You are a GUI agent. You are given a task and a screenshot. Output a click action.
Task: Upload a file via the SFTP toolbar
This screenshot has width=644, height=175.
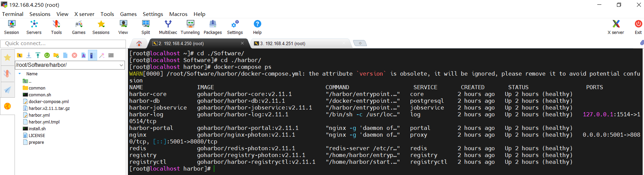pos(38,55)
